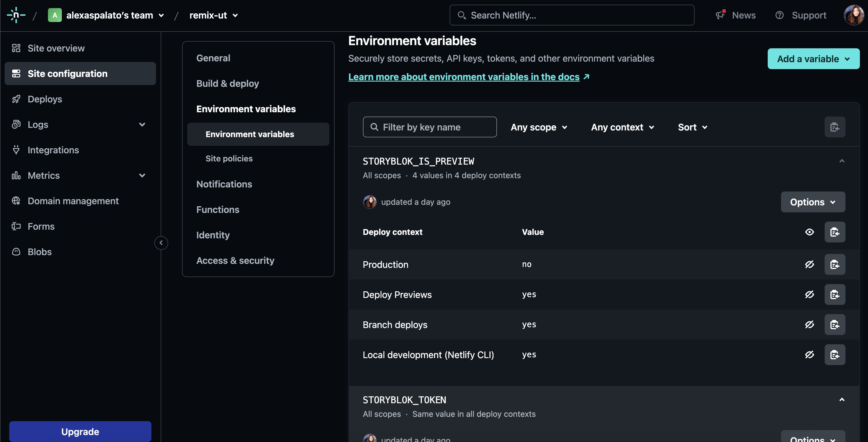Click the Forms sidebar icon
The image size is (868, 442).
pos(16,226)
